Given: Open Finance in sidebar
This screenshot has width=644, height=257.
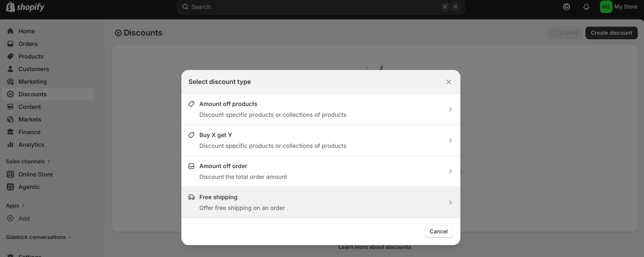Looking at the screenshot, I should point(48,132).
